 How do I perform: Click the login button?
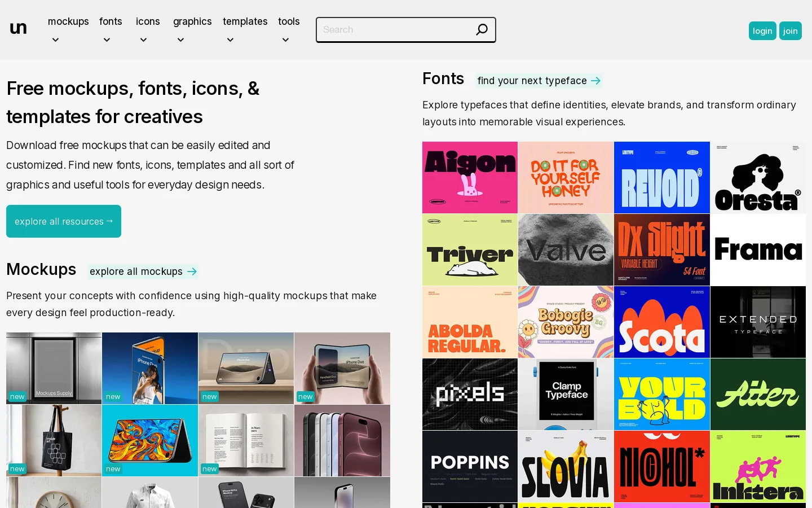[x=762, y=31]
